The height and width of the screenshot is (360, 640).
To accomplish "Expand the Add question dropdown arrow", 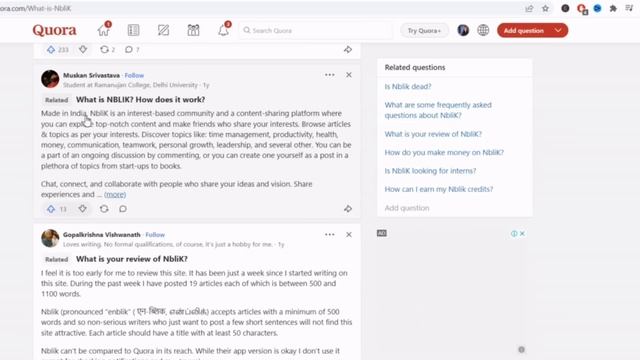I will point(558,31).
